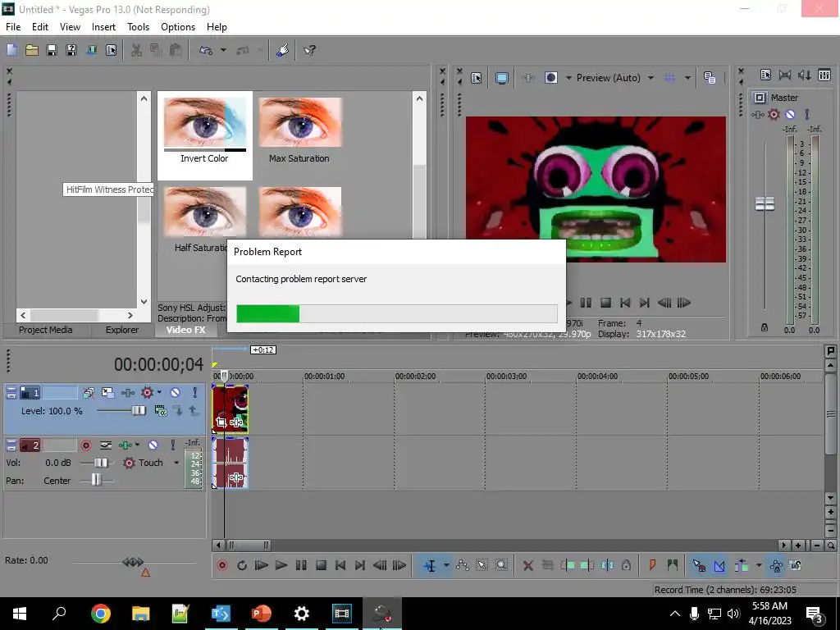Mute the Master bus output
840x630 pixels.
(x=790, y=114)
